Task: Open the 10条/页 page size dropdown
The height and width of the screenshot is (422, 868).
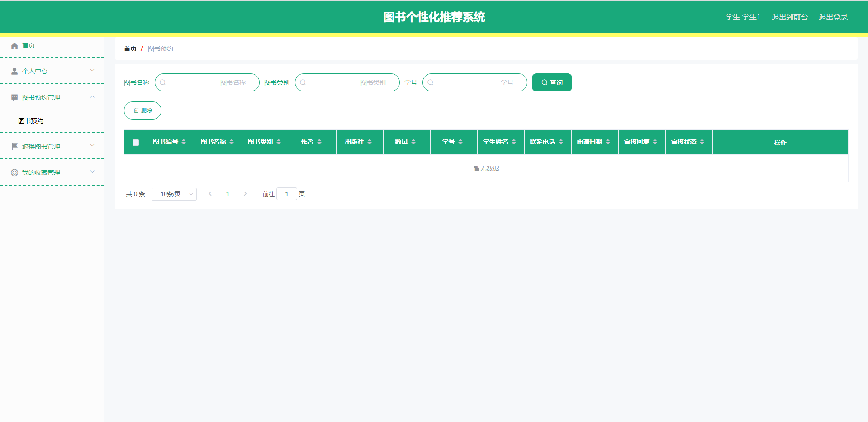Action: tap(174, 194)
